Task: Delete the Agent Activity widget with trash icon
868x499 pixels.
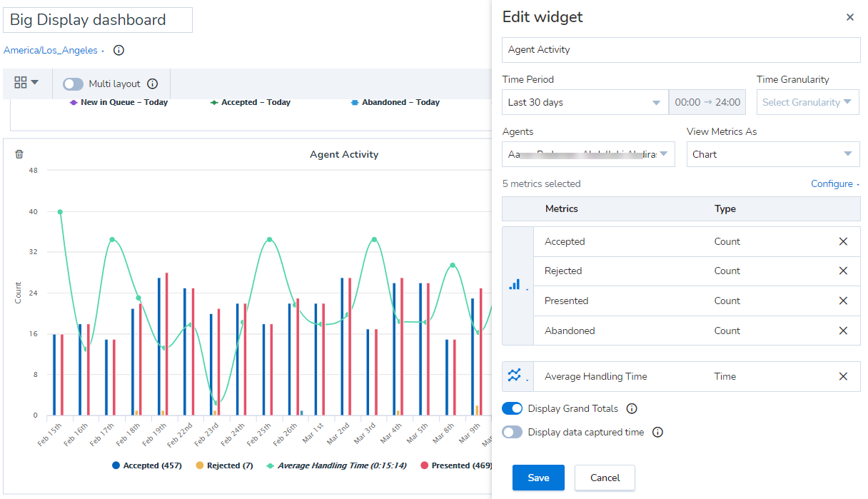Action: click(x=19, y=154)
